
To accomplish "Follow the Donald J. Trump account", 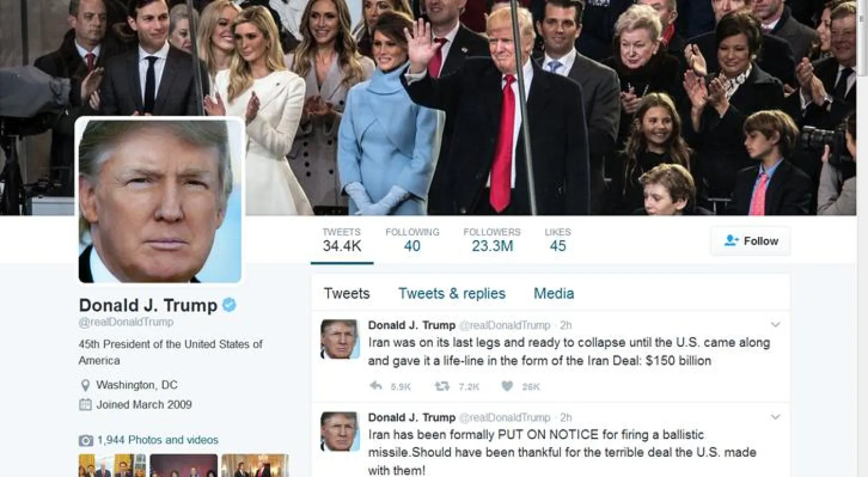I will 751,241.
